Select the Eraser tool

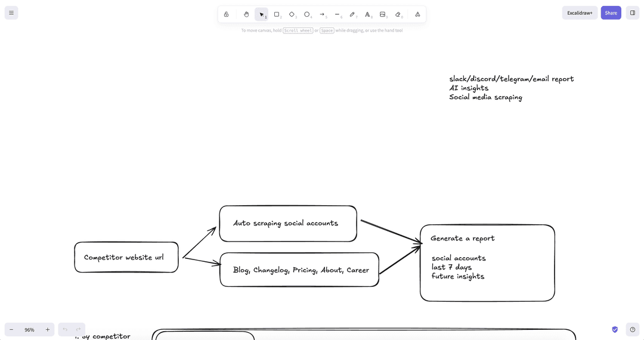coord(398,14)
